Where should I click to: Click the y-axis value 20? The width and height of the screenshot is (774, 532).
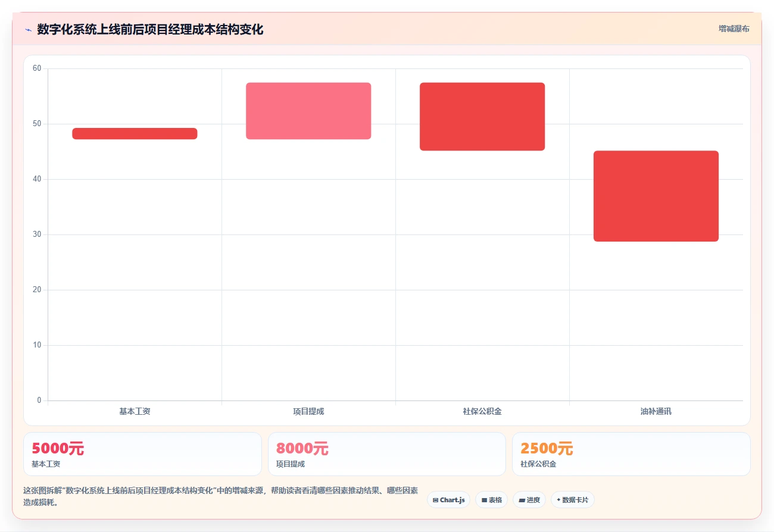(x=37, y=290)
